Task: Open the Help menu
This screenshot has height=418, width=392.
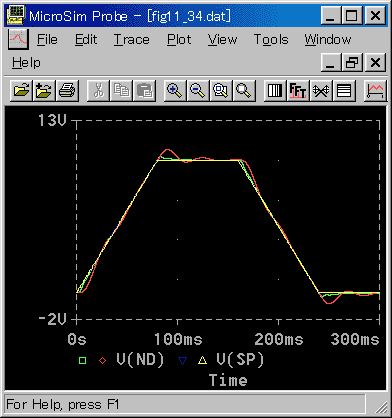Action: [26, 63]
